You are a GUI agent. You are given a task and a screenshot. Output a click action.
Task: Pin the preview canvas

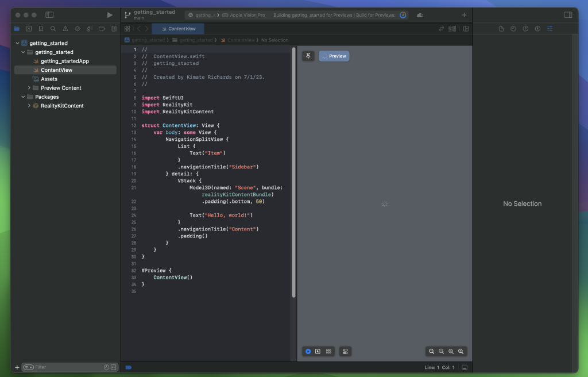[308, 56]
